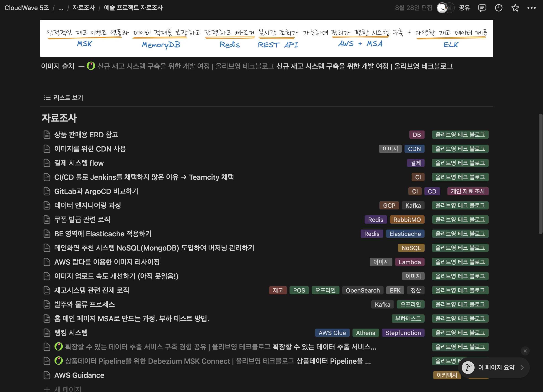543x392 pixels.
Task: Open page update history clock icon
Action: click(499, 8)
